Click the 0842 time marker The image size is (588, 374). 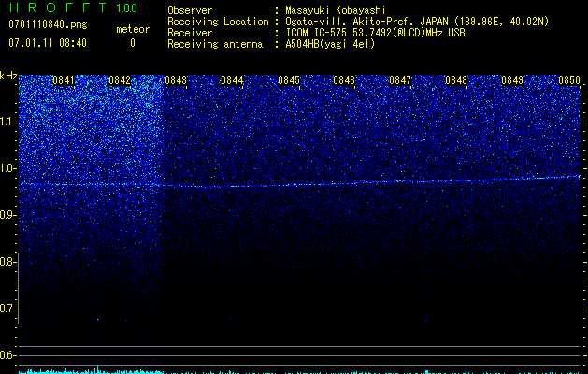(120, 80)
